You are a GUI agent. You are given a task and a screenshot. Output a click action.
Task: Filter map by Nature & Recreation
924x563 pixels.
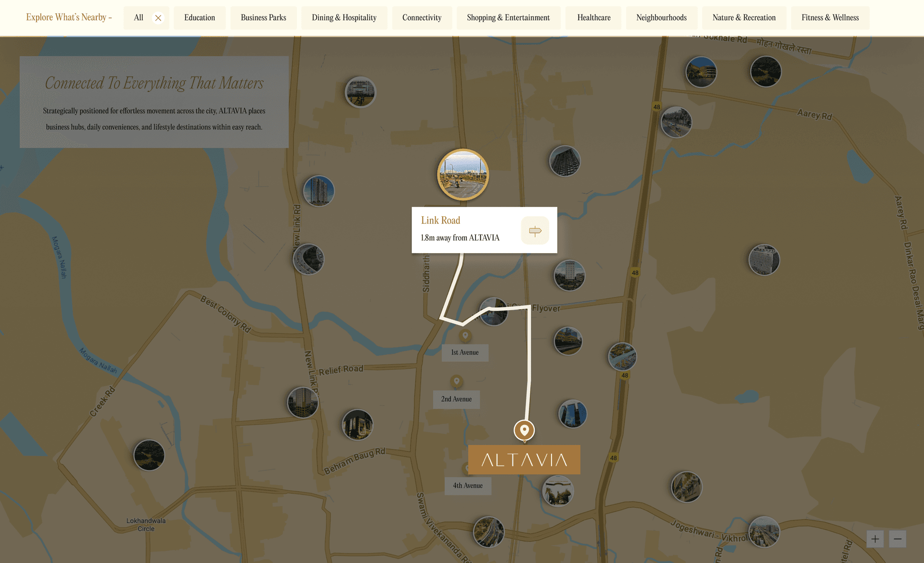pyautogui.click(x=744, y=18)
